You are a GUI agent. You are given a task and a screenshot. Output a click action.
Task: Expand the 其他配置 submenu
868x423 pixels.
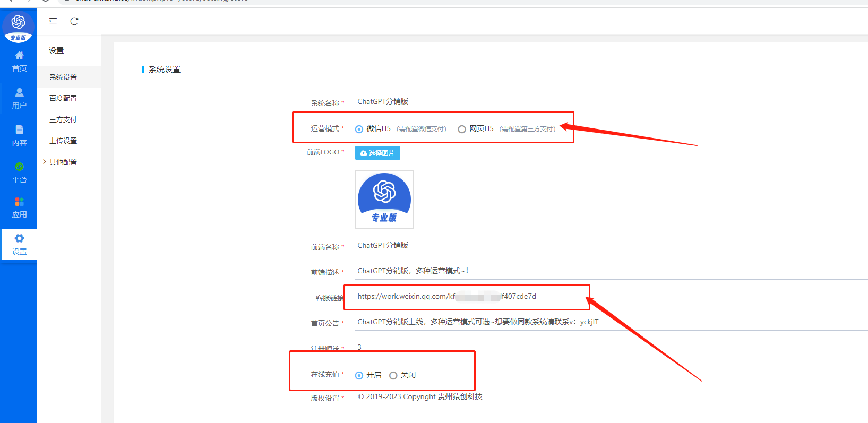click(x=63, y=162)
